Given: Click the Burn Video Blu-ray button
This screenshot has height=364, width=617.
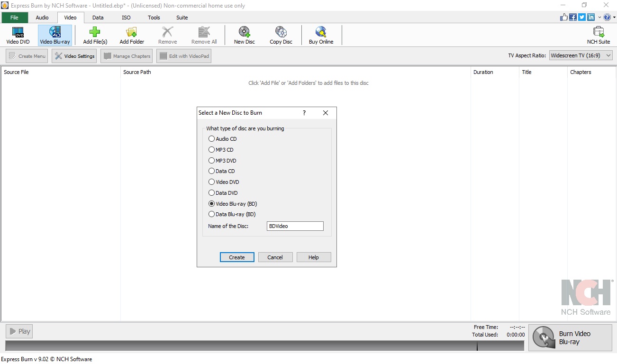Looking at the screenshot, I should pos(570,337).
